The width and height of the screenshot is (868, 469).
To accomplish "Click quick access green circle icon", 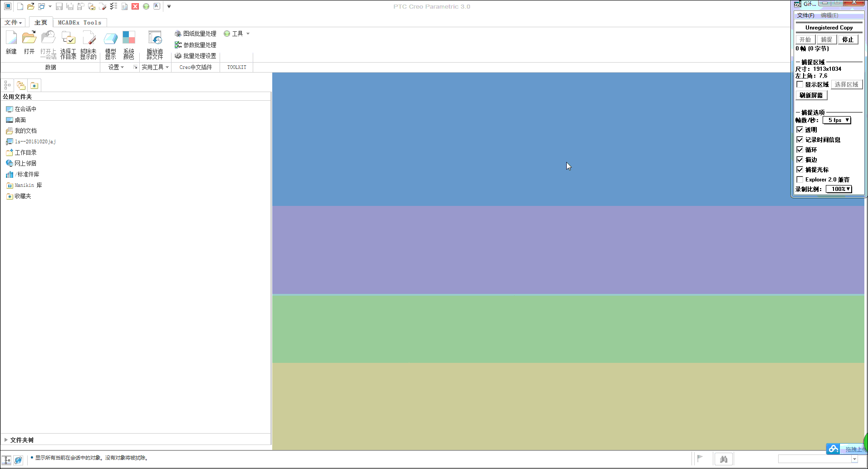I will (x=146, y=6).
